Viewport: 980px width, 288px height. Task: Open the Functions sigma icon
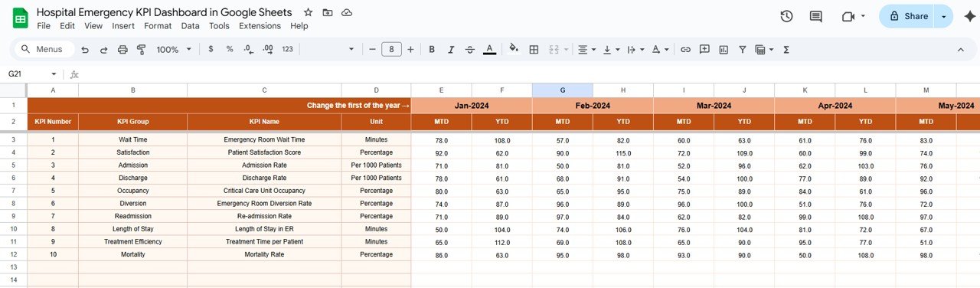[786, 49]
